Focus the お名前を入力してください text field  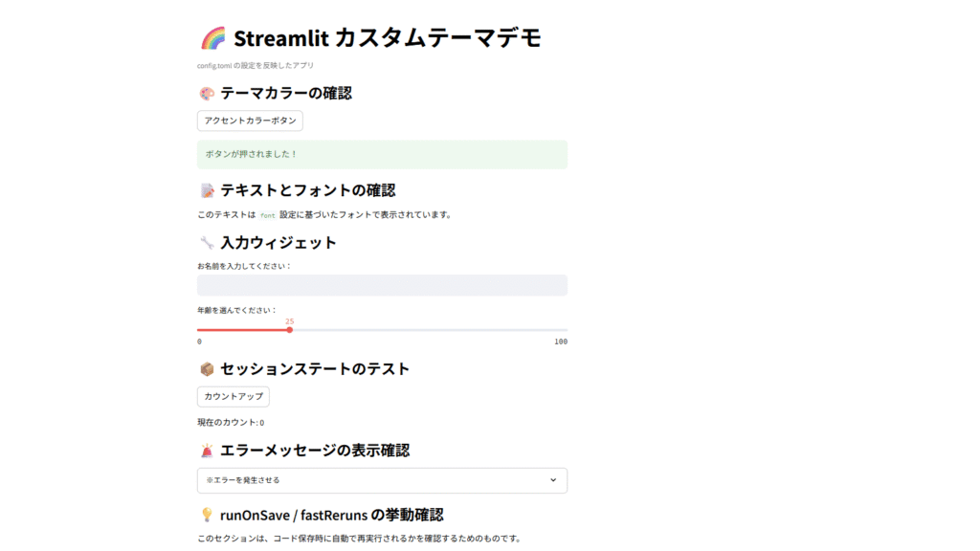pos(382,285)
